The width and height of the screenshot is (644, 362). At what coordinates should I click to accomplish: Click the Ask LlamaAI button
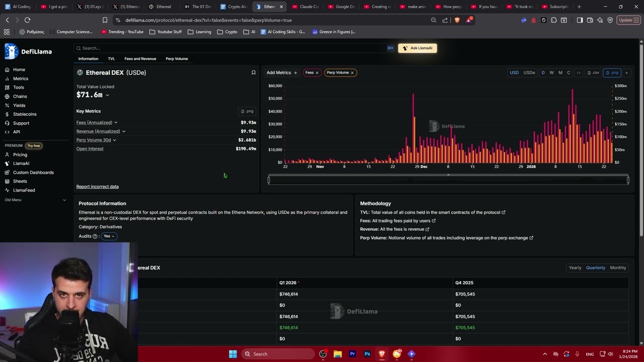click(x=418, y=48)
